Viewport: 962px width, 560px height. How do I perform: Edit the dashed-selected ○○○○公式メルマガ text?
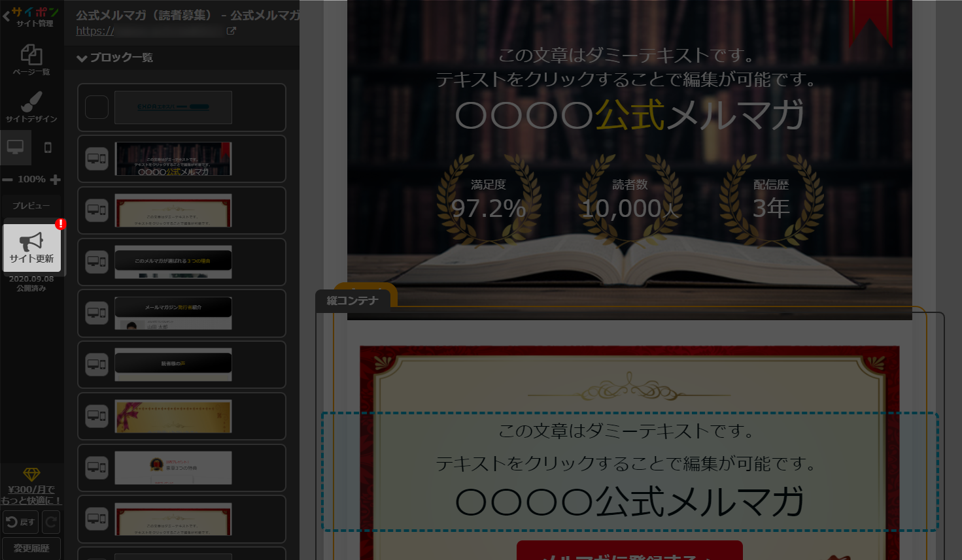pos(629,502)
